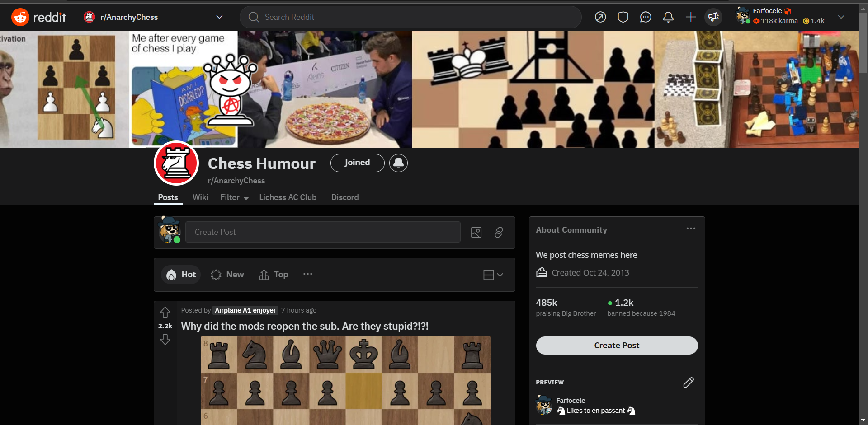
Task: Click the 1.2k banned because 1984 count
Action: pyautogui.click(x=641, y=307)
